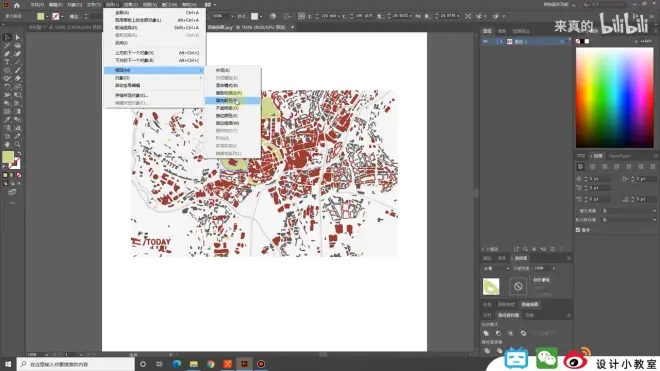This screenshot has width=660, height=371.
Task: Select the Selection tool (black arrow)
Action: 7,37
